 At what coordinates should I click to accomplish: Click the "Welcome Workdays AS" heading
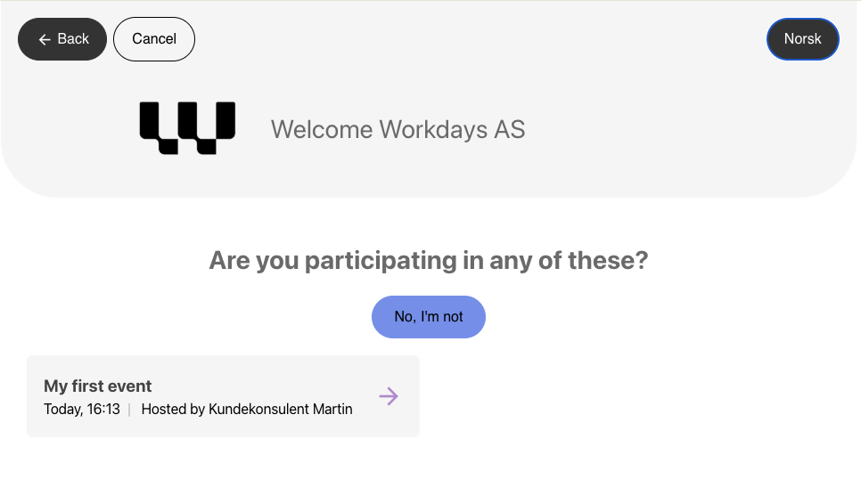(x=398, y=130)
